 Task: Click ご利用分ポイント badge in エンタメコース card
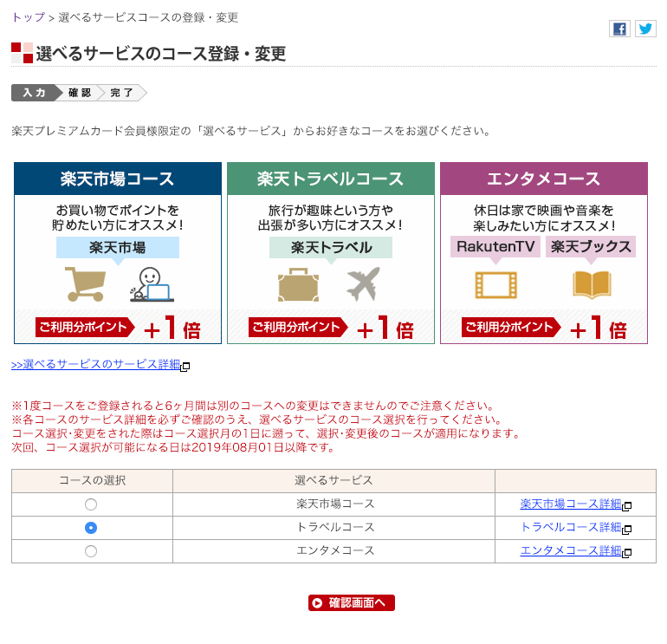[511, 328]
